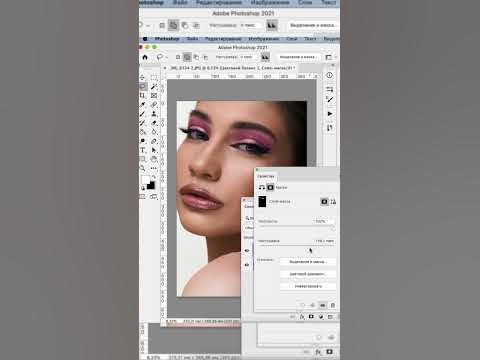This screenshot has height=360, width=480.
Task: Close the document tab with x
Action: (165, 68)
